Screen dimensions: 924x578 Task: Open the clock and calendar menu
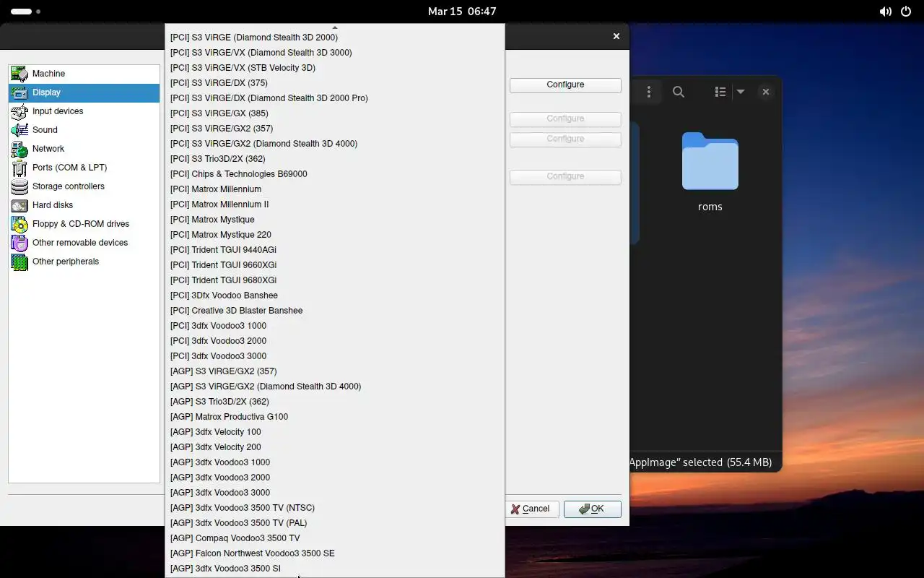coord(462,12)
